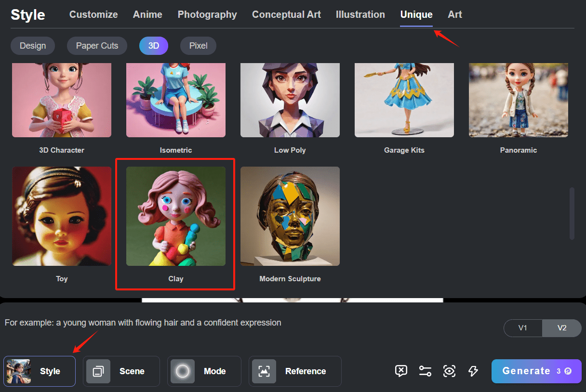The image size is (586, 392).
Task: Select the Paper Cuts style filter
Action: (97, 45)
